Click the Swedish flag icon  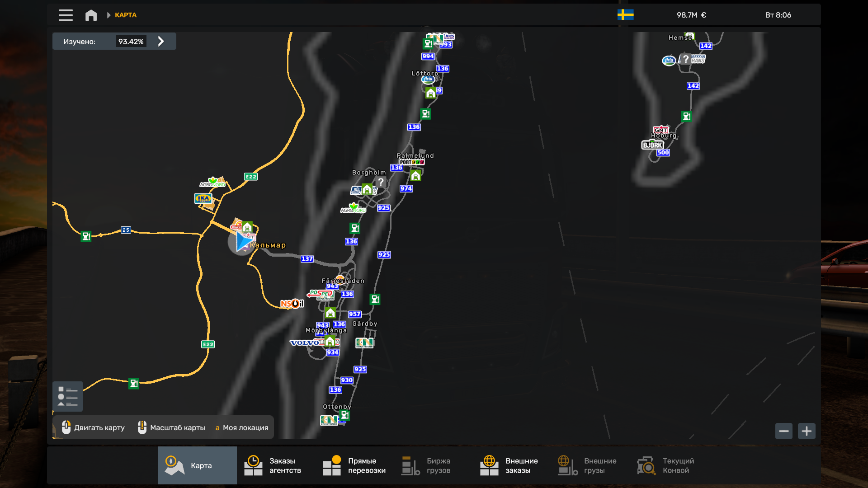625,15
